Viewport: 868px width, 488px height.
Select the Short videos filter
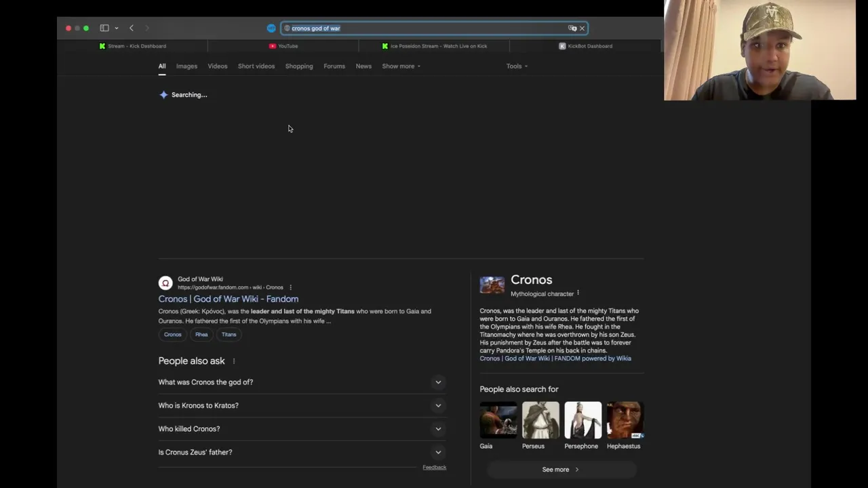tap(256, 66)
